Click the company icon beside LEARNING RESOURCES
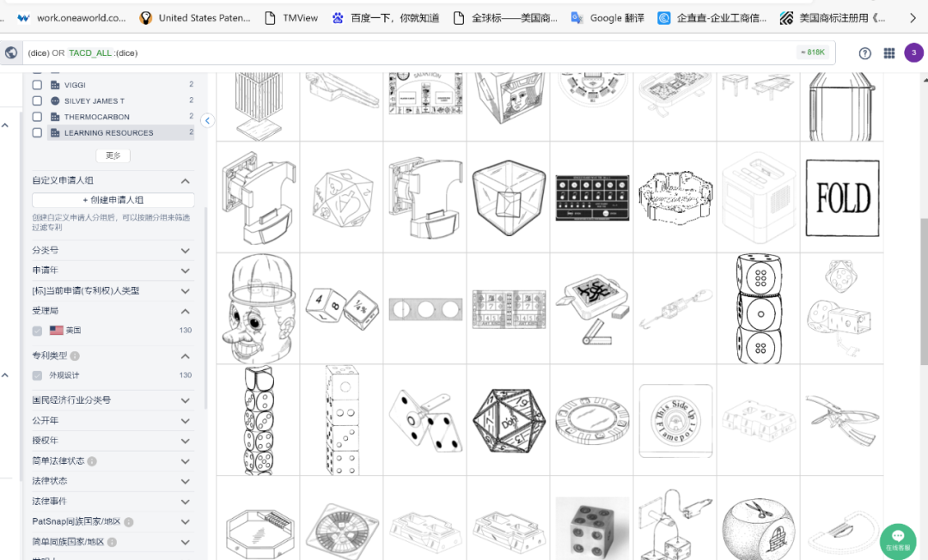Image resolution: width=928 pixels, height=560 pixels. coord(55,133)
